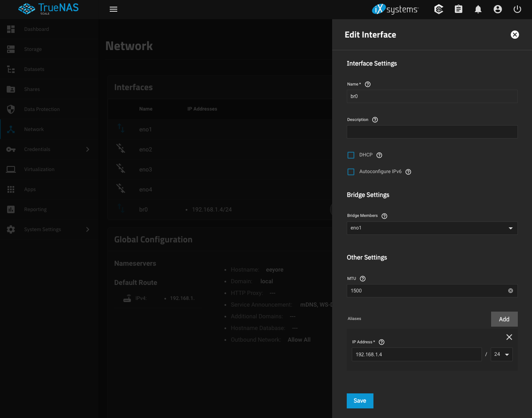Open Shares in the sidebar
This screenshot has width=532, height=418.
[x=49, y=89]
